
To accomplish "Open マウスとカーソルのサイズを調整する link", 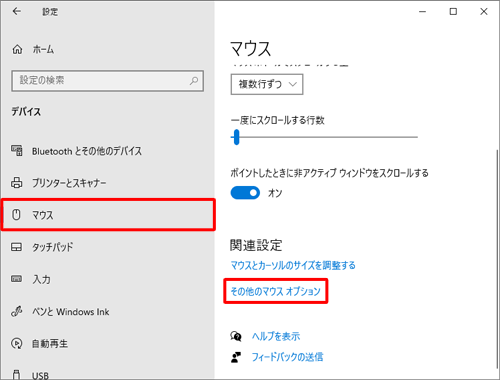I will point(293,265).
